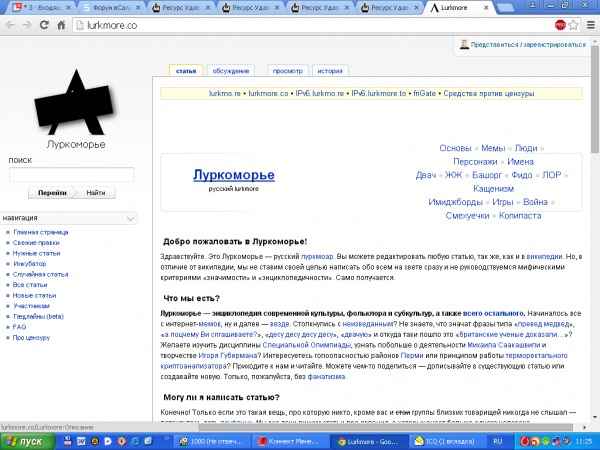Open the Двач category link
This screenshot has height=450, width=600.
click(426, 175)
